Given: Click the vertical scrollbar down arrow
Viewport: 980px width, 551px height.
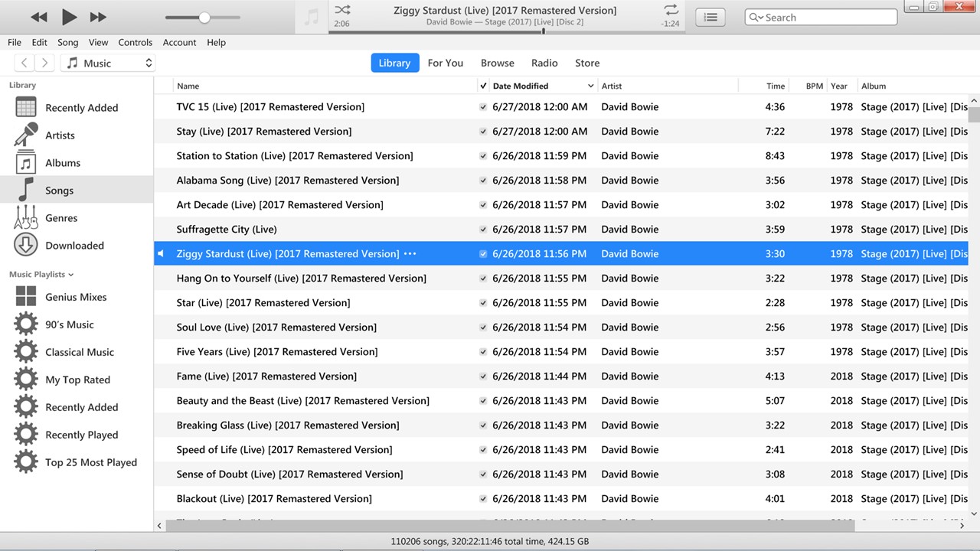Looking at the screenshot, I should (x=974, y=514).
